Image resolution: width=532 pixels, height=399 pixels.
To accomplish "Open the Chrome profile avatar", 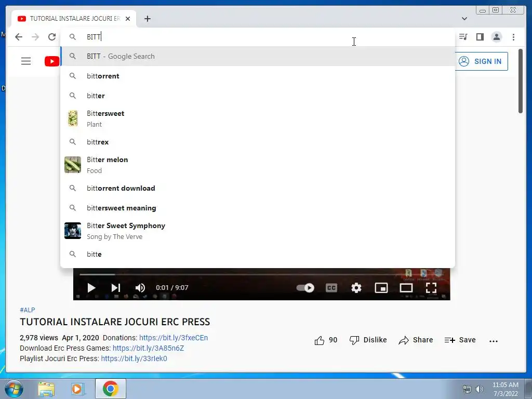I will (x=496, y=37).
